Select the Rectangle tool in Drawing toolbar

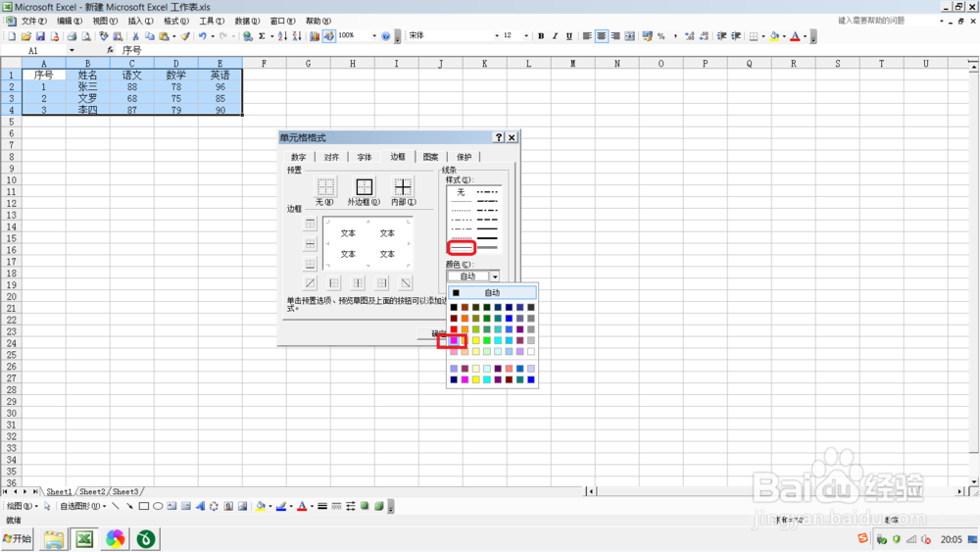(x=144, y=506)
